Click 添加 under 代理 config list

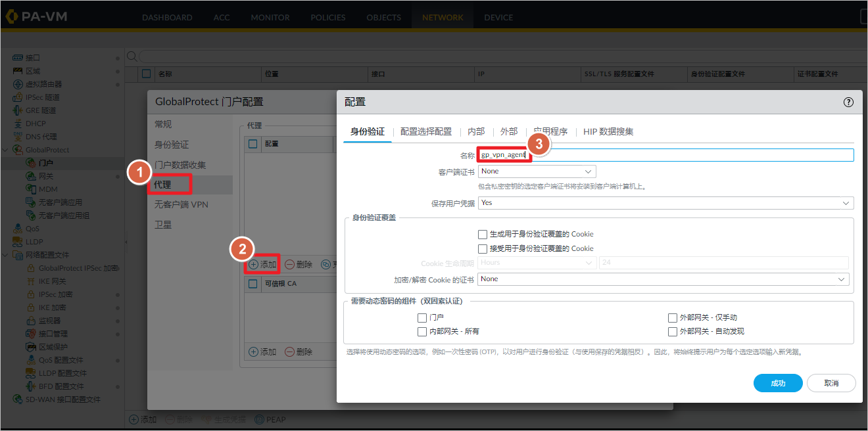263,265
